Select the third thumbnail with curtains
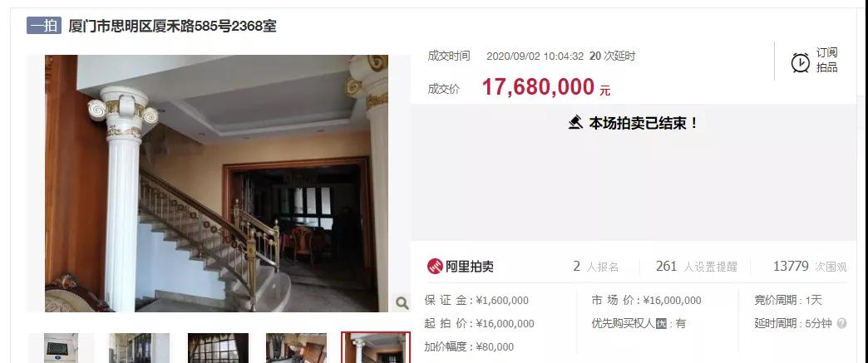The height and width of the screenshot is (363, 868). tap(218, 347)
